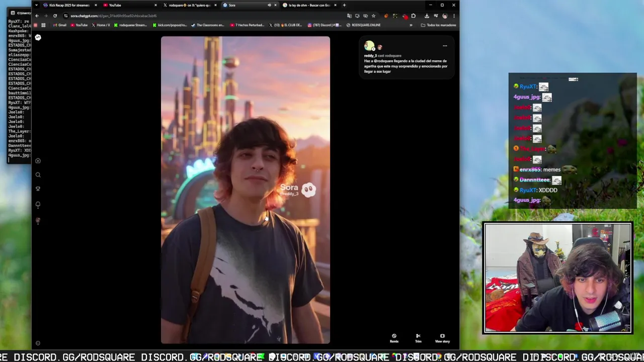Open the apps grid bookmark icon
The image size is (644, 362).
click(43, 25)
